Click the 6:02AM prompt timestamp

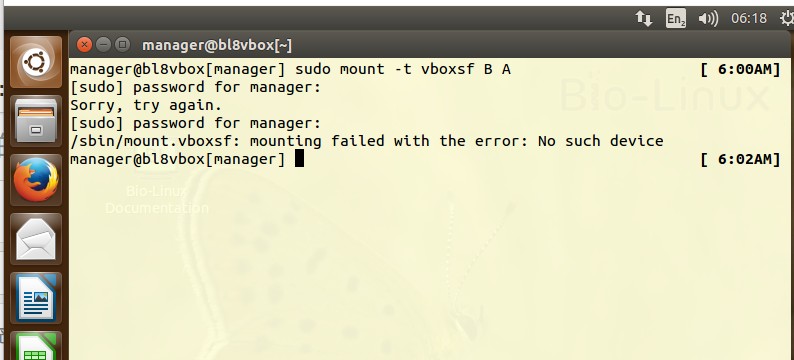(x=740, y=159)
